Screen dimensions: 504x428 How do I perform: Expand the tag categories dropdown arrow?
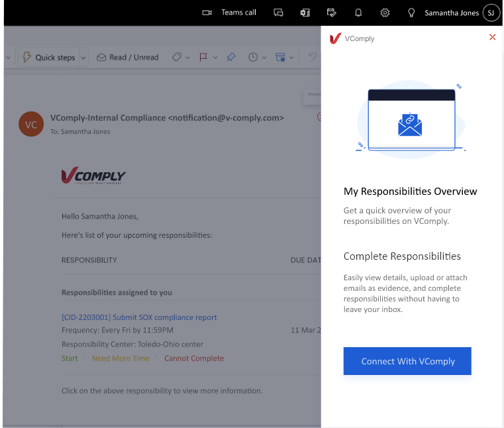coord(187,58)
